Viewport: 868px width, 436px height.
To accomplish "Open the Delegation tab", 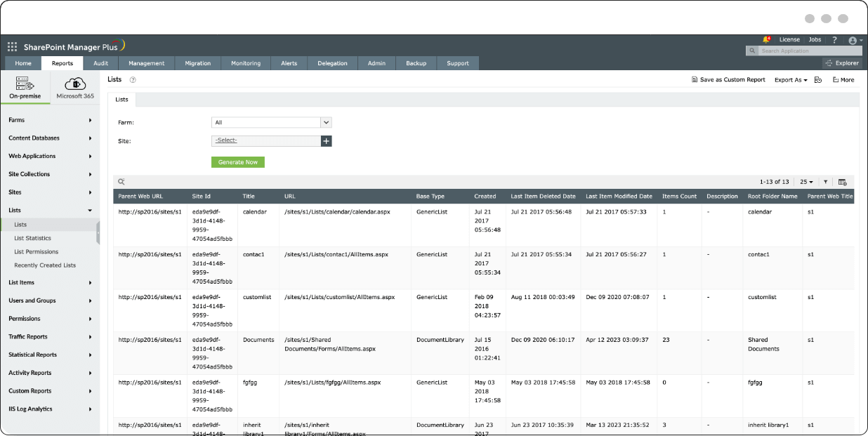I will pos(332,63).
